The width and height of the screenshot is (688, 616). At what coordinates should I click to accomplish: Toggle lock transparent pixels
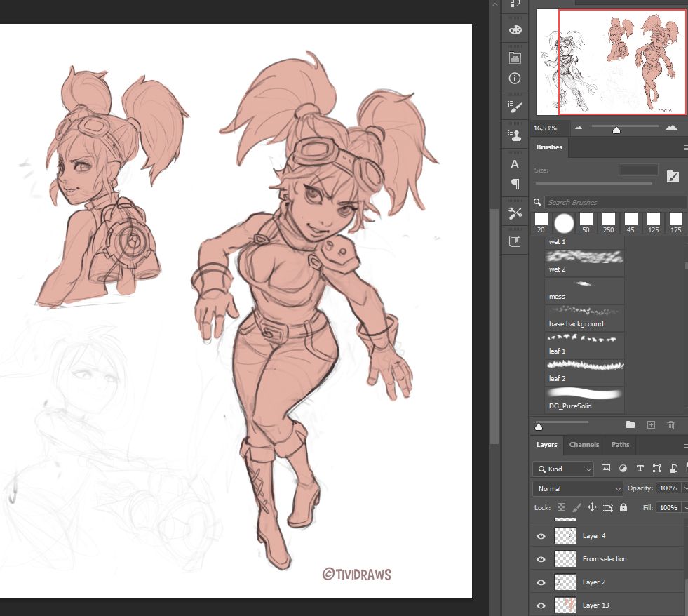click(x=561, y=507)
